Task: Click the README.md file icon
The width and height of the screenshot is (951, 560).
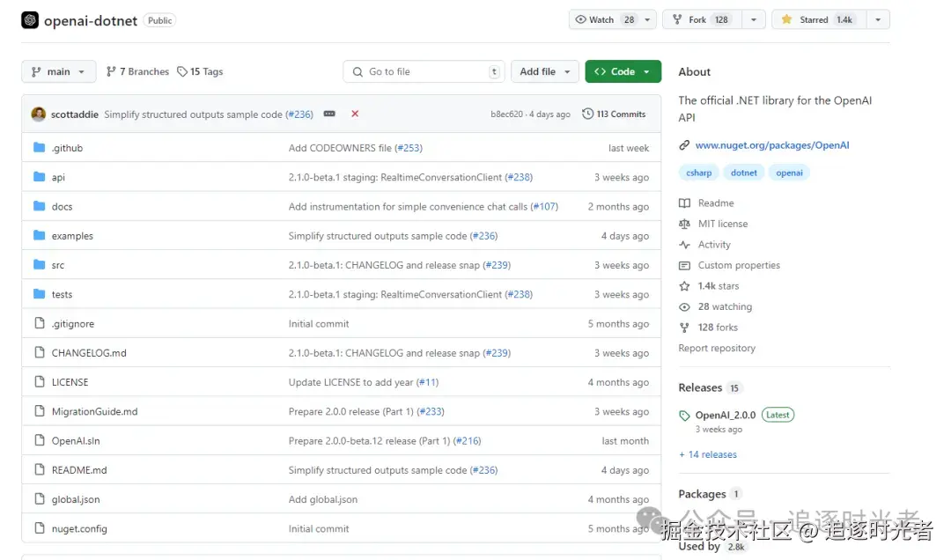Action: coord(40,469)
